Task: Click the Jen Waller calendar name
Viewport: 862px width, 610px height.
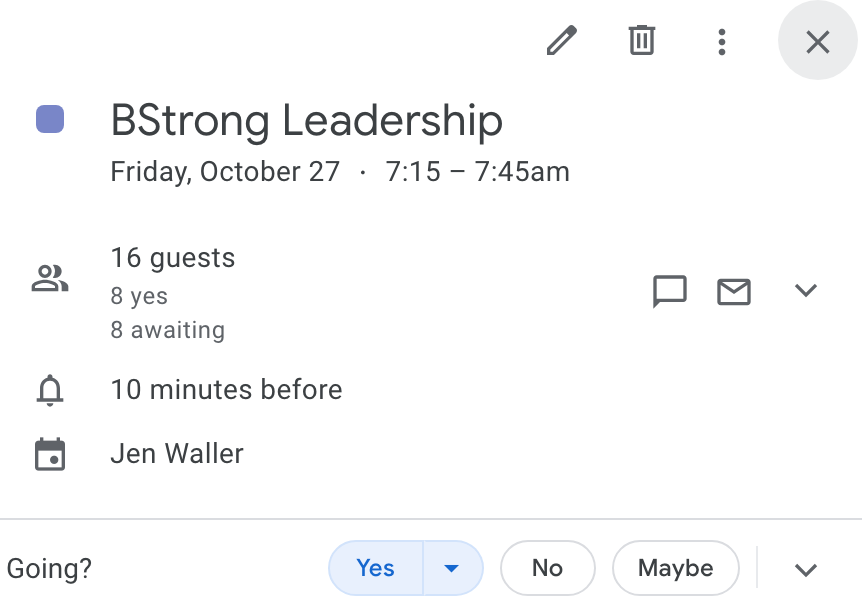Action: click(177, 454)
